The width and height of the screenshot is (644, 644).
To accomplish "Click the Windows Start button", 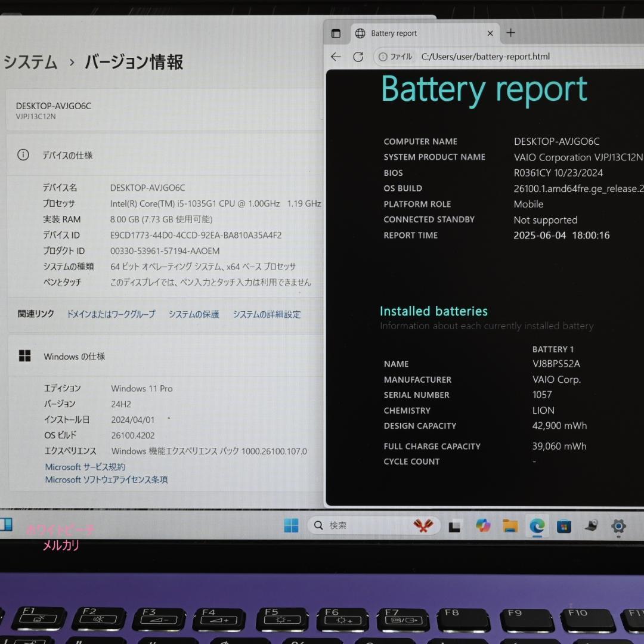I will click(x=291, y=525).
